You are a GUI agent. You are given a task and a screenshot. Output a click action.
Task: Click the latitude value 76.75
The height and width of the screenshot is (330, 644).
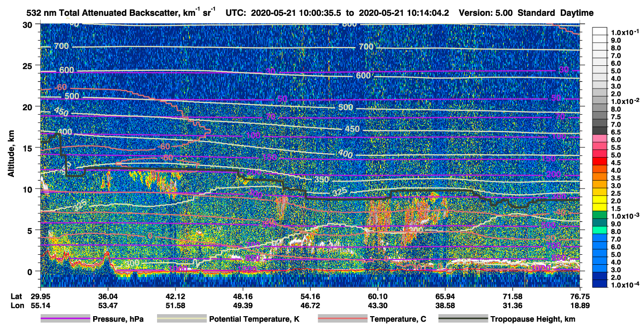coord(580,296)
